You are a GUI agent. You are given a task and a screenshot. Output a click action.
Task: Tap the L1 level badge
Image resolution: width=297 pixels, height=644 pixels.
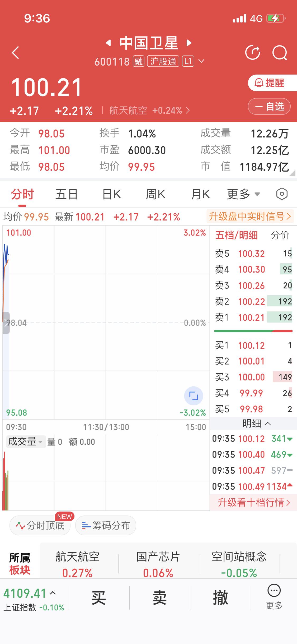(188, 61)
